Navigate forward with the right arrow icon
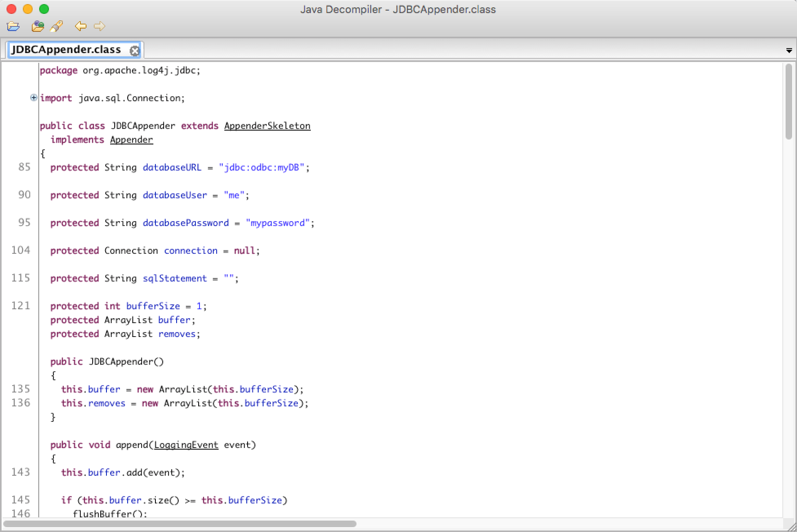The height and width of the screenshot is (532, 797). click(100, 27)
